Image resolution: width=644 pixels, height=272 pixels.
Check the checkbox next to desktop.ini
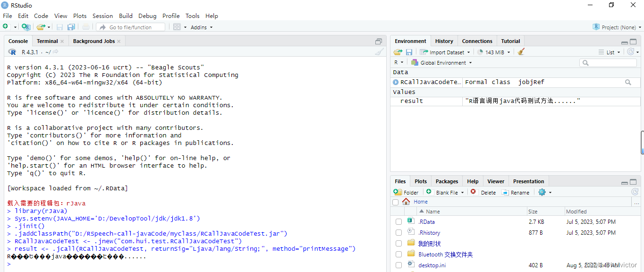point(398,265)
